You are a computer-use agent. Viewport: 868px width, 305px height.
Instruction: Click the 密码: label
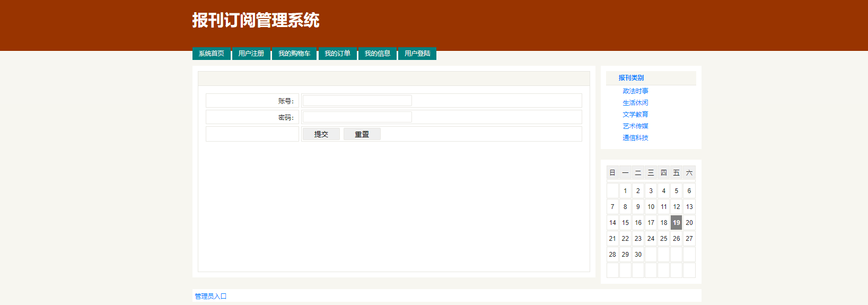pyautogui.click(x=286, y=118)
